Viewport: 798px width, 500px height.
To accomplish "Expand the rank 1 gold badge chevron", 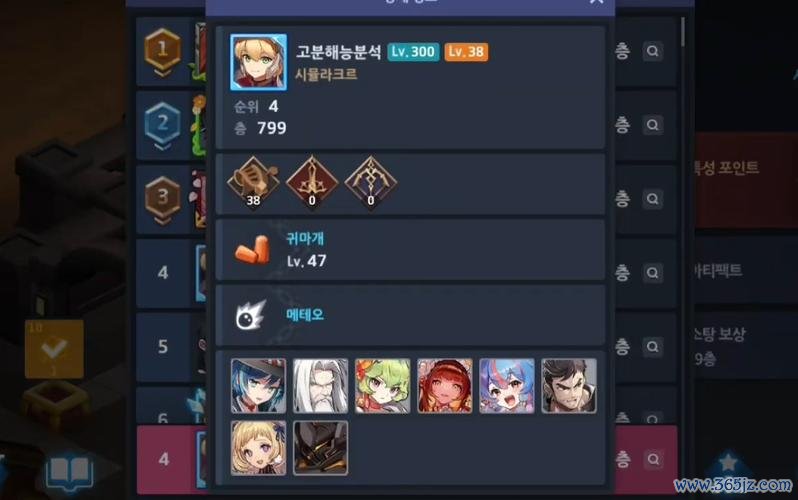I will pos(162,73).
